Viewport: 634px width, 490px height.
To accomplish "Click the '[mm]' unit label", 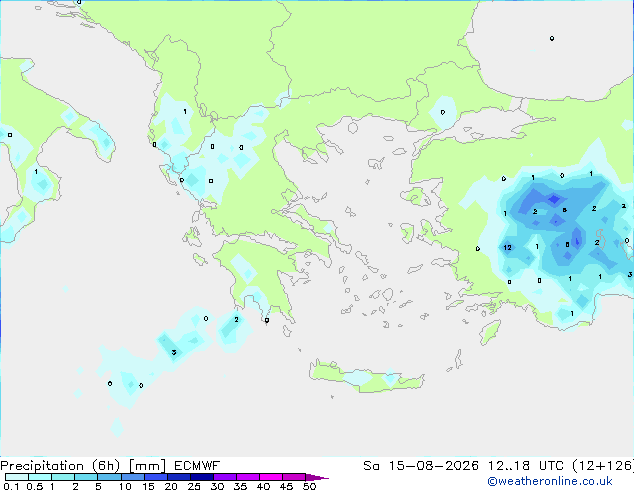I will (148, 466).
